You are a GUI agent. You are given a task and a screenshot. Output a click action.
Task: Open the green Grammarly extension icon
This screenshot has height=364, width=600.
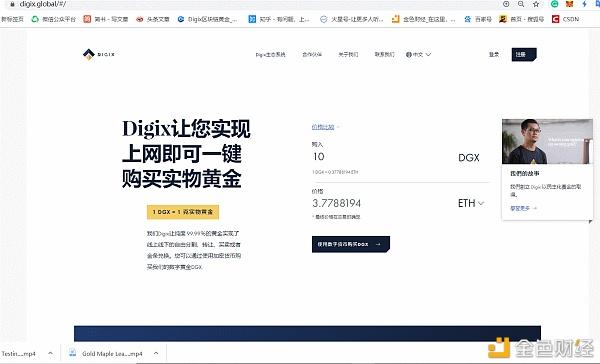click(554, 4)
